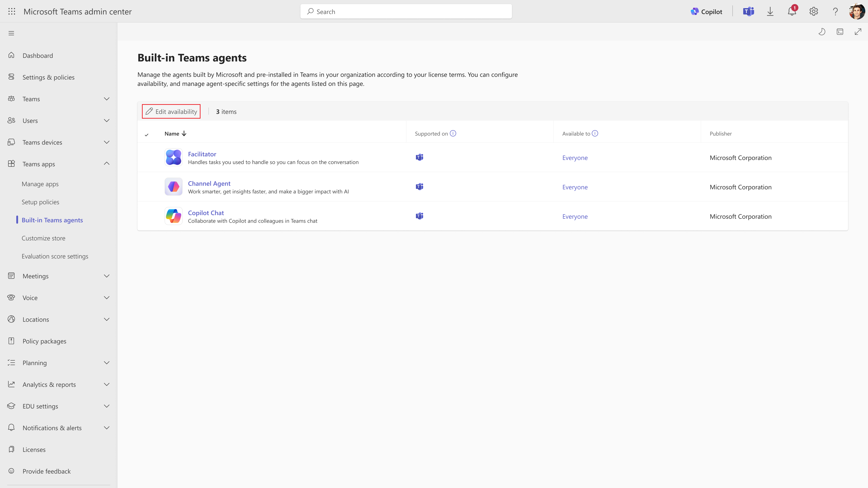The width and height of the screenshot is (868, 488).
Task: Click Teams icon in Facilitator row
Action: [x=420, y=157]
